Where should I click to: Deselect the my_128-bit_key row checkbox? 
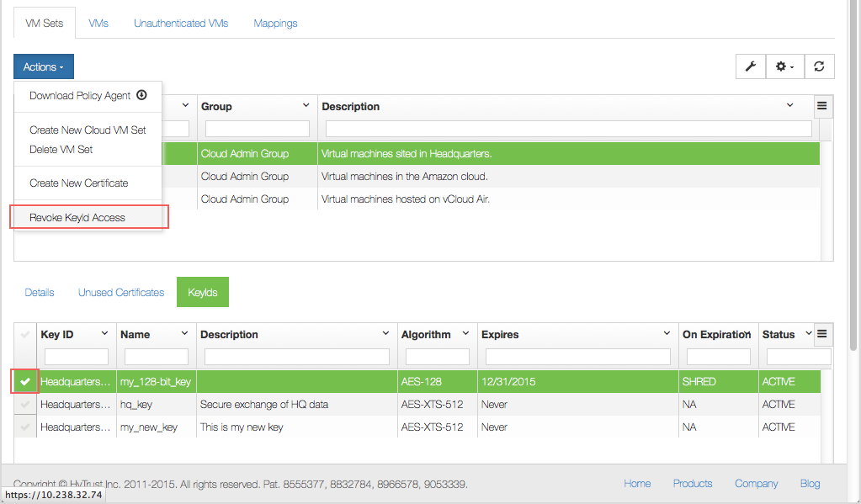click(24, 381)
